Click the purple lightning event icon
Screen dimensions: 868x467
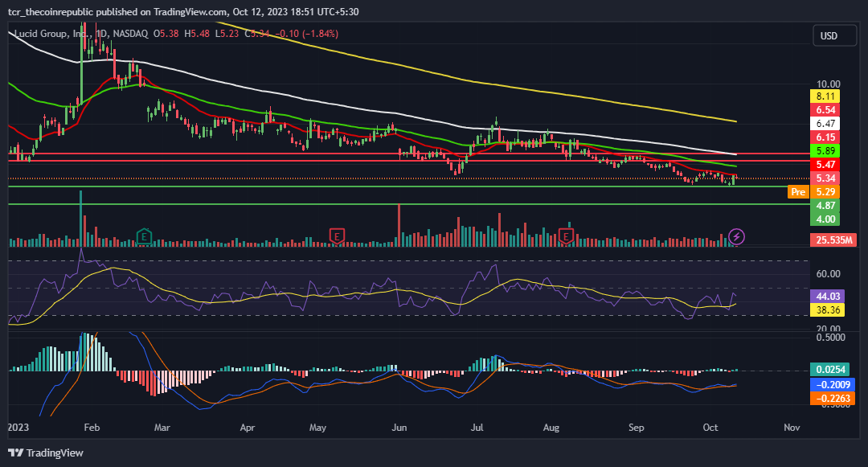[736, 237]
